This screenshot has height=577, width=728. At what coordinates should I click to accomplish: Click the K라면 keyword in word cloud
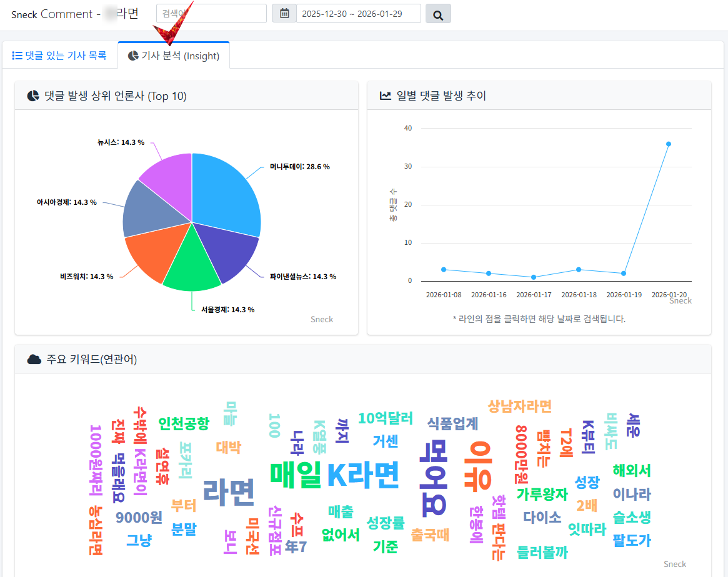[x=363, y=476]
